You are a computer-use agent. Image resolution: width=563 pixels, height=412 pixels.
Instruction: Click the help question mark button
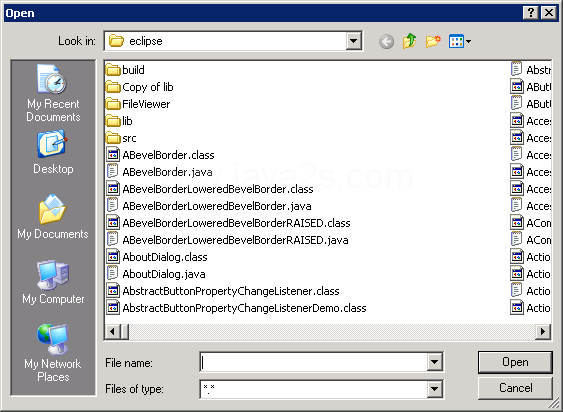531,13
